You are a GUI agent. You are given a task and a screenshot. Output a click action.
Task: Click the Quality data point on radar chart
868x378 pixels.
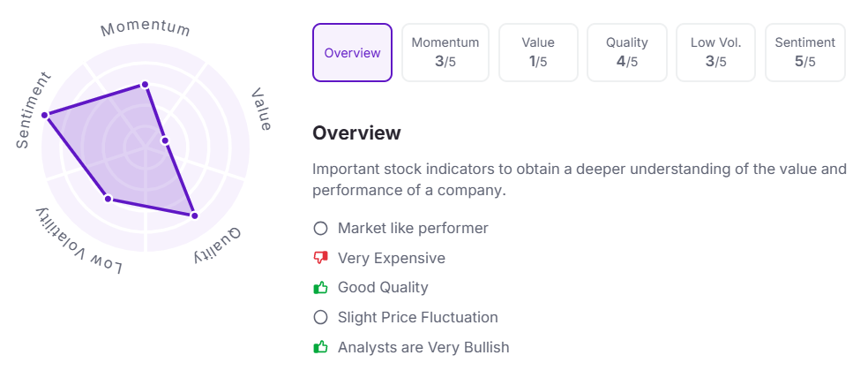194,215
